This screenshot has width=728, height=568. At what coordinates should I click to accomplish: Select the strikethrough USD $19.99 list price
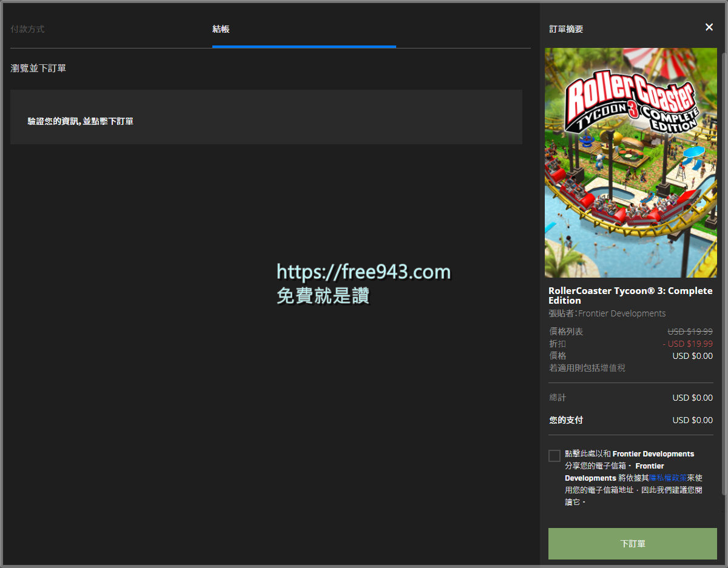click(689, 331)
